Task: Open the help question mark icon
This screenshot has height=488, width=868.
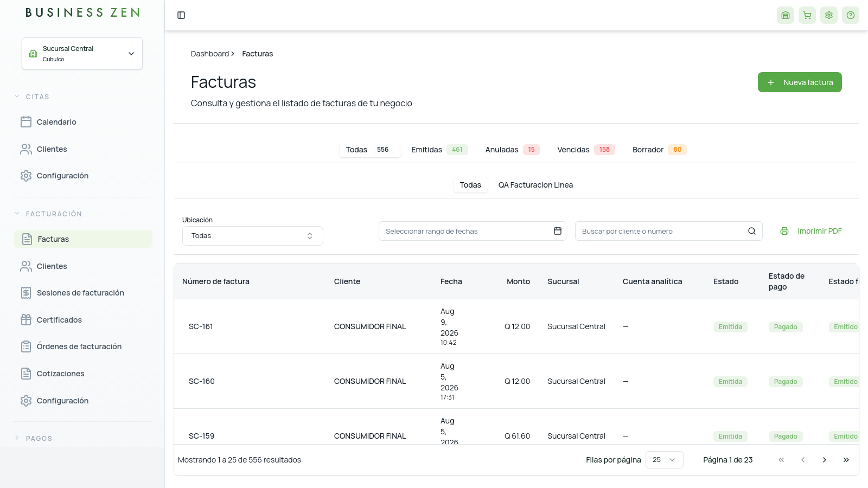Action: 851,15
